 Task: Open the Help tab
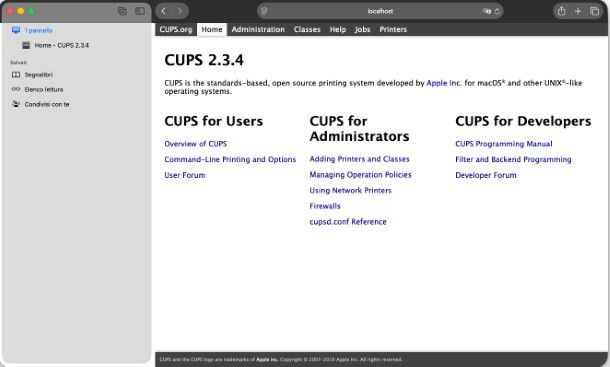(x=338, y=29)
